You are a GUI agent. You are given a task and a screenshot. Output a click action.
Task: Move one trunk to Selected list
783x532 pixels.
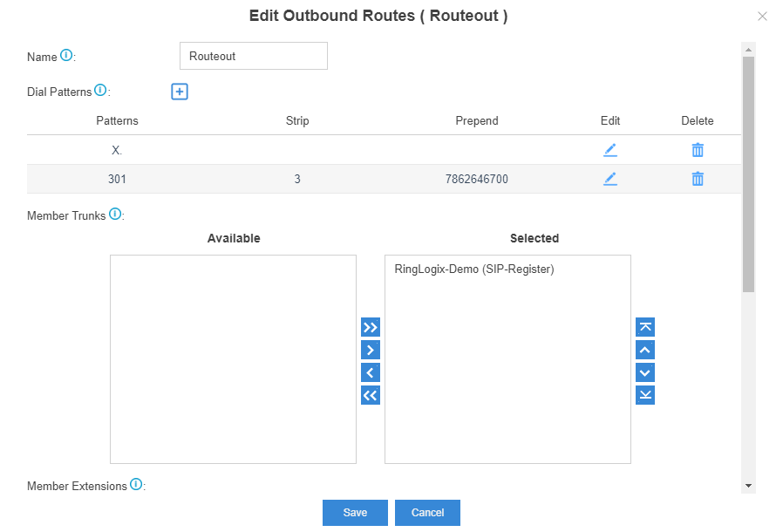click(x=371, y=350)
